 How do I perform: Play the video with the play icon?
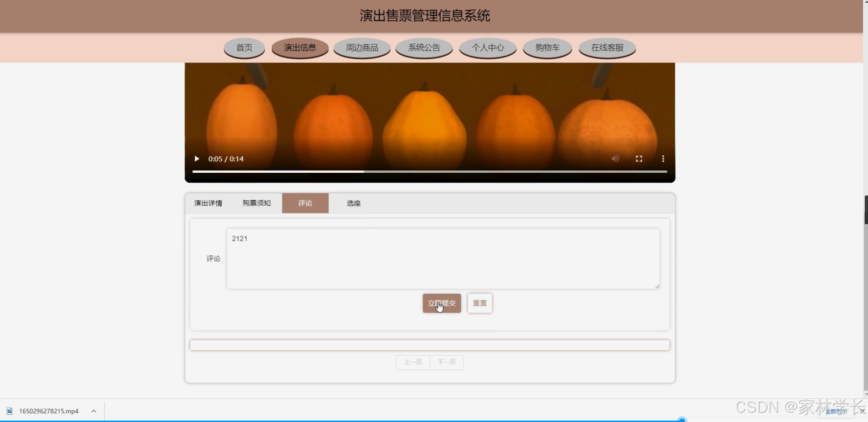[x=197, y=159]
